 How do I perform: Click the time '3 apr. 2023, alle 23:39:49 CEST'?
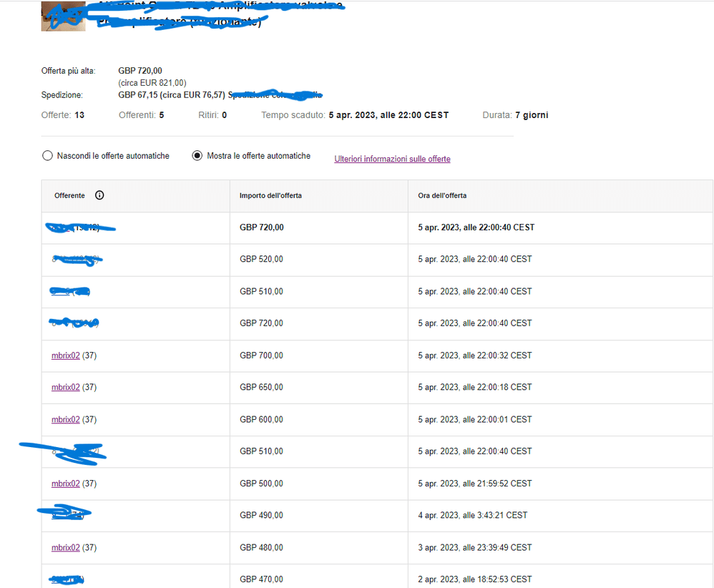coord(475,547)
